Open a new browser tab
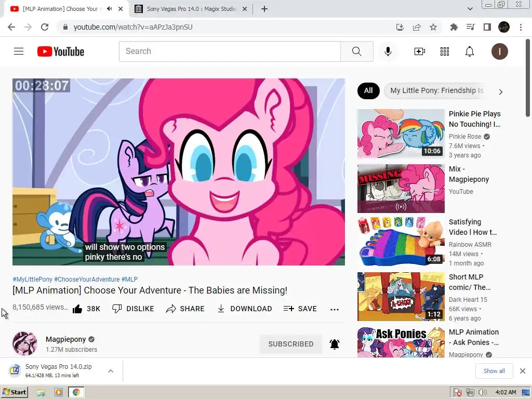 point(264,9)
